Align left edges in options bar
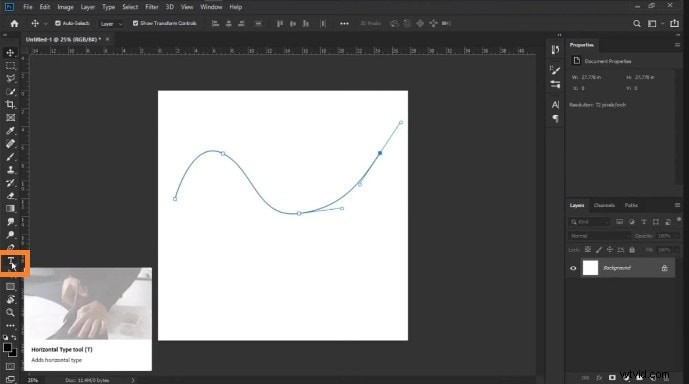 215,24
